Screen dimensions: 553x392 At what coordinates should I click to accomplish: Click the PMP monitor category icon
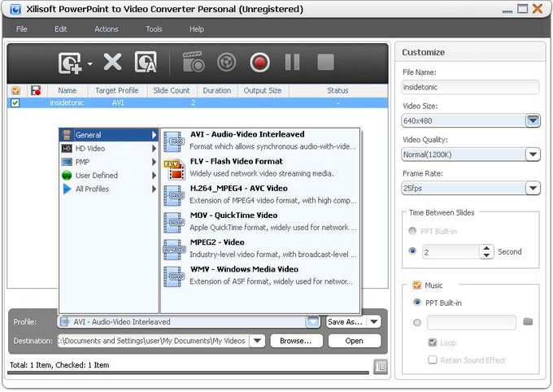click(67, 162)
